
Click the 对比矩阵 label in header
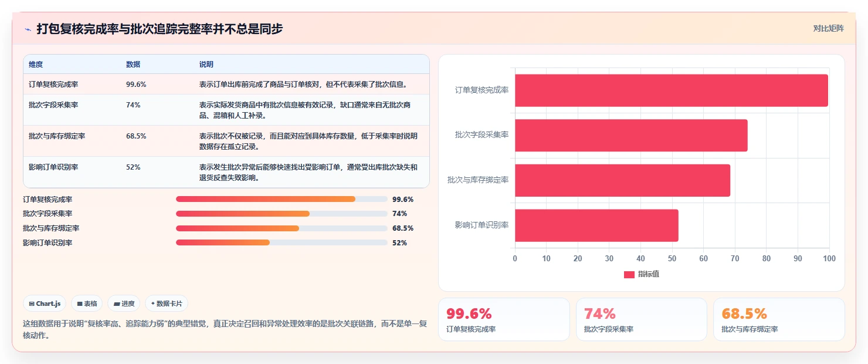coord(828,28)
